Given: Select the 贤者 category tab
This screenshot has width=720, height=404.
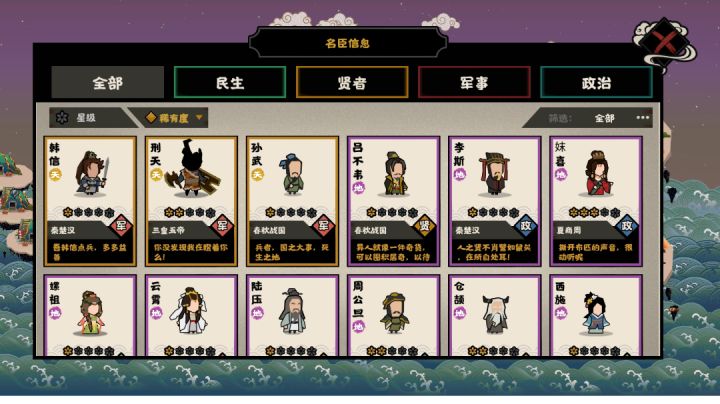Looking at the screenshot, I should coord(352,83).
